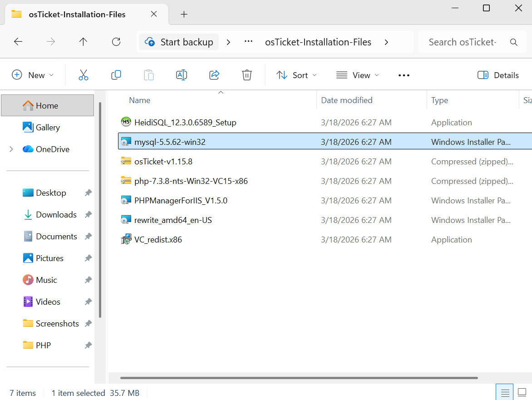Click the Paste clipboard icon
This screenshot has height=400, width=532.
pyautogui.click(x=148, y=75)
